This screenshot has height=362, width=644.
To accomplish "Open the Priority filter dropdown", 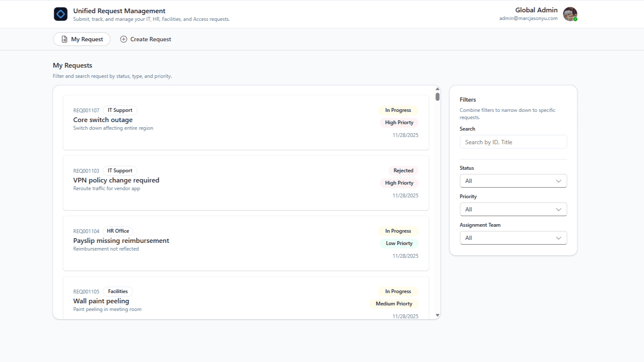I will [x=513, y=209].
